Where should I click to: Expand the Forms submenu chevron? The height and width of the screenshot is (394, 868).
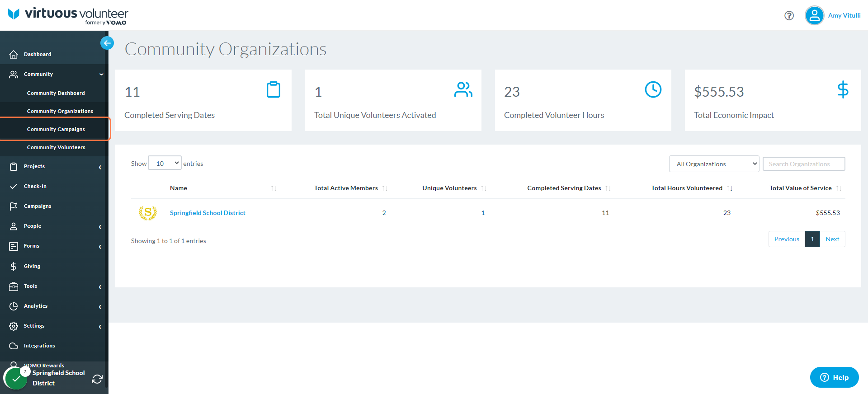coord(100,247)
